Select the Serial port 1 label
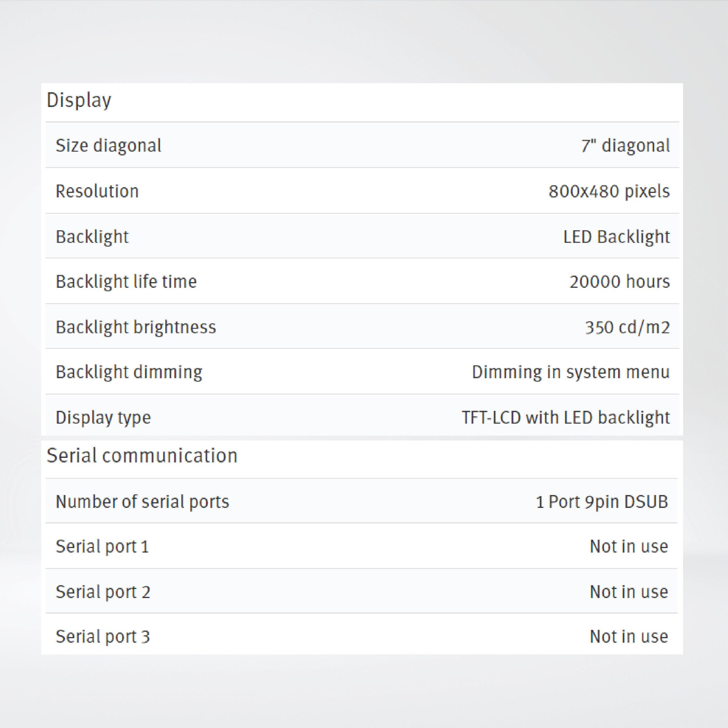The height and width of the screenshot is (728, 728). [x=102, y=547]
